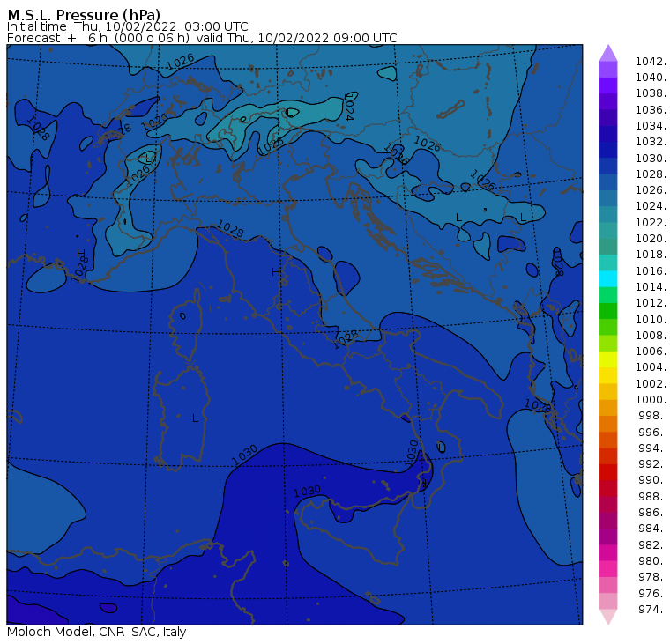Click the 994. legend value
Viewport: 670px width, 644px height.
tap(652, 448)
